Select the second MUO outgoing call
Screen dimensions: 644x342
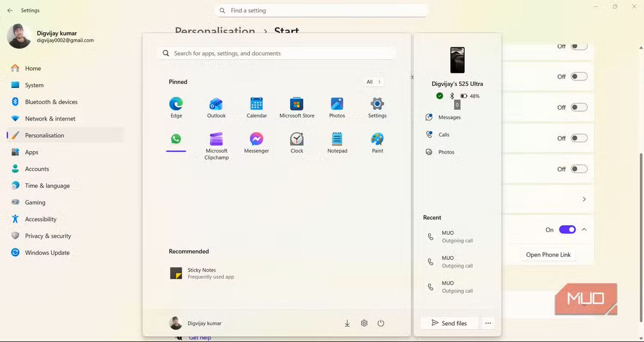pyautogui.click(x=458, y=262)
